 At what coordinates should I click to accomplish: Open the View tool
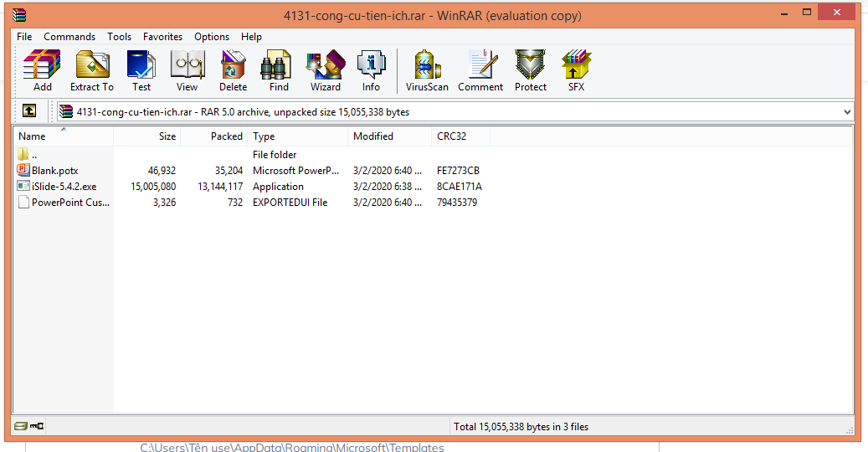click(187, 71)
